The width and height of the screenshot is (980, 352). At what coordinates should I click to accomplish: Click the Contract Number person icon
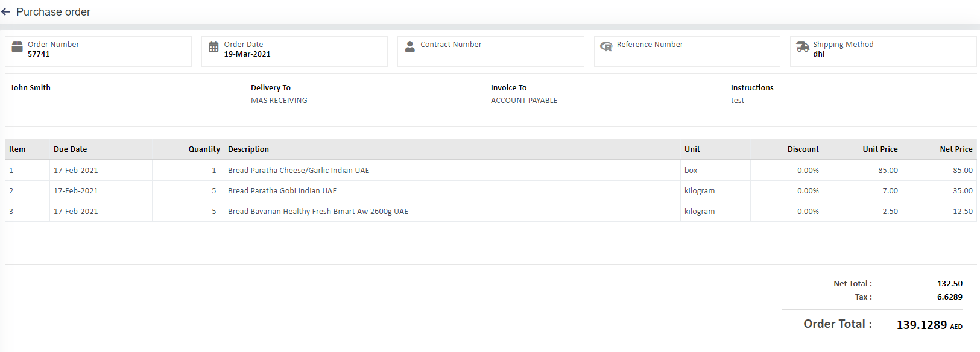click(x=410, y=46)
